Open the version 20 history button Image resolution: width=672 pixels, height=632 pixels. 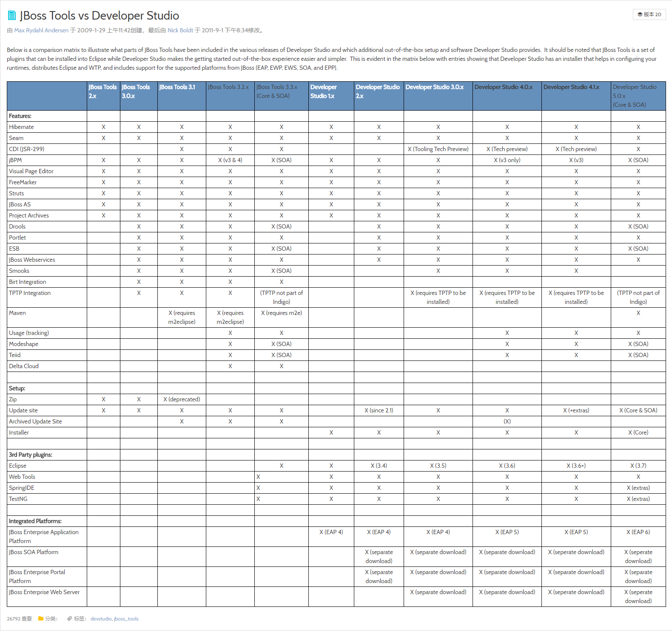[x=649, y=14]
